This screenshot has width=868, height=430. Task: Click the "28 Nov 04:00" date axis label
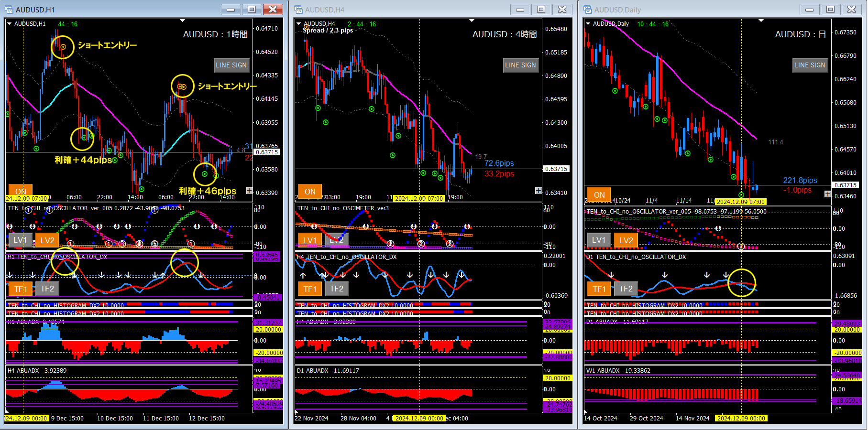pyautogui.click(x=358, y=419)
